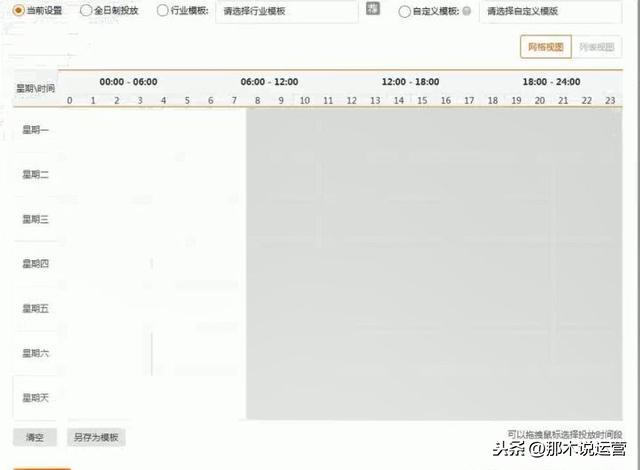The image size is (640, 470).
Task: Click the 星期一 row label
Action: point(36,130)
